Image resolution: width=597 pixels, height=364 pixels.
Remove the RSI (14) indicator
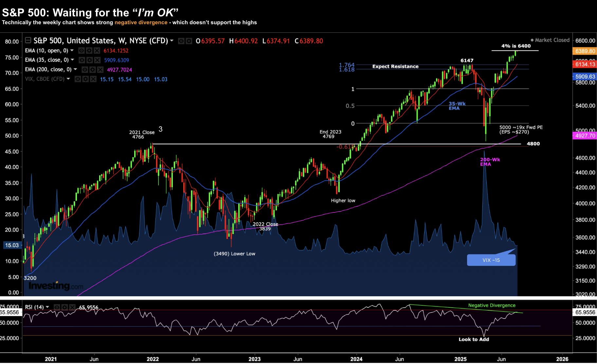[x=72, y=307]
